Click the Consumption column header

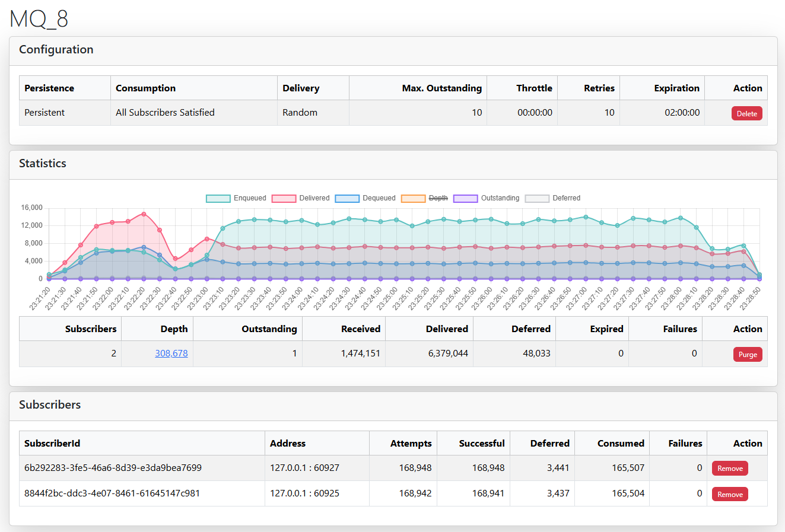[194, 88]
